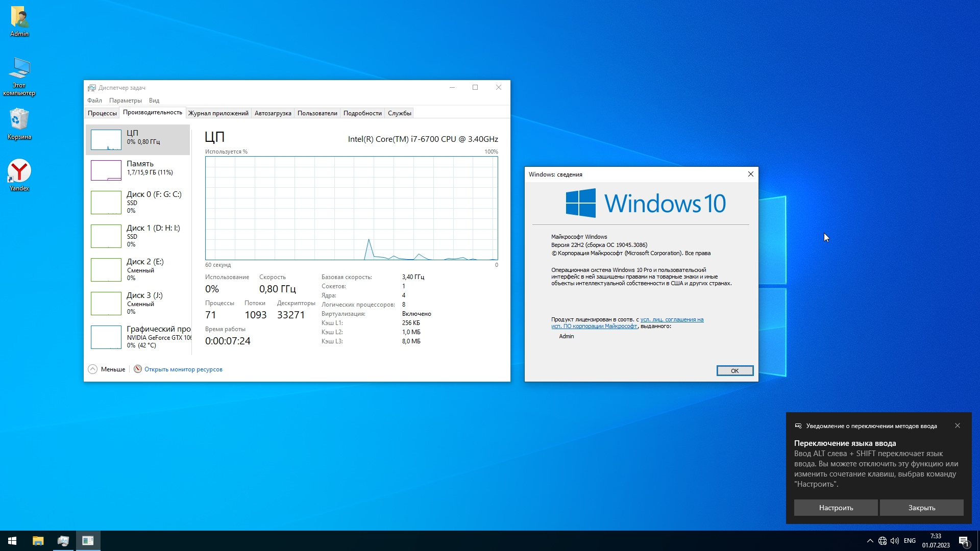Open ENG language switcher in taskbar

tap(910, 541)
